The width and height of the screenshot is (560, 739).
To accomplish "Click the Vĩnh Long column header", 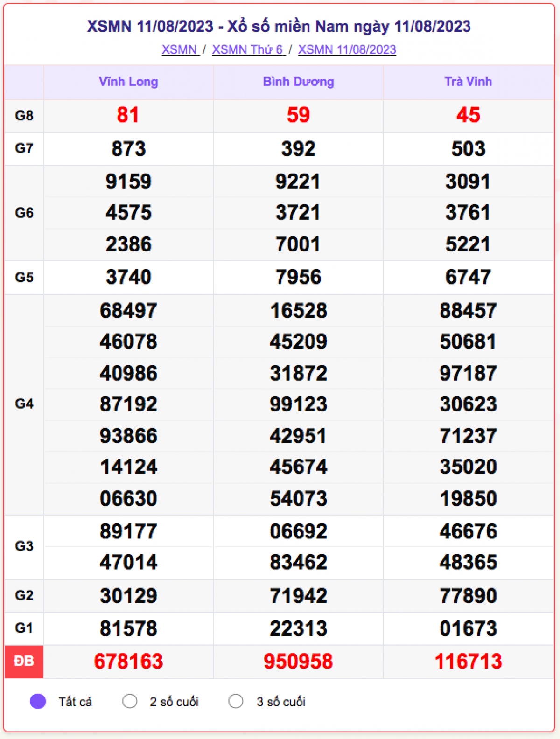I will tap(128, 82).
